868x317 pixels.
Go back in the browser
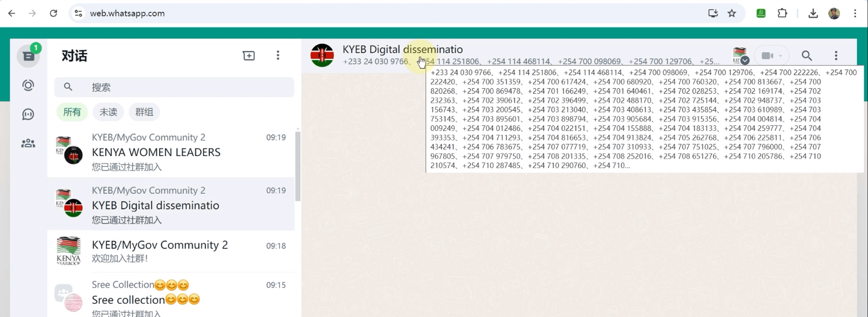(x=11, y=13)
